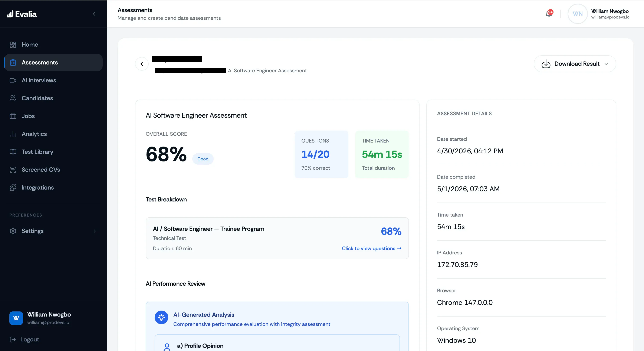Click the Settings gear icon
This screenshot has width=644, height=351.
tap(13, 231)
